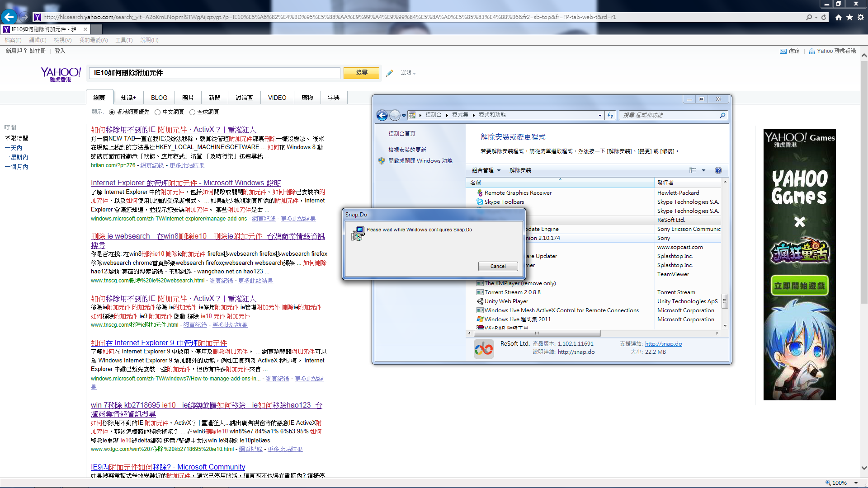Screen dimensions: 868x488
Task: Select the Skype Toolbars program icon
Action: 480,202
